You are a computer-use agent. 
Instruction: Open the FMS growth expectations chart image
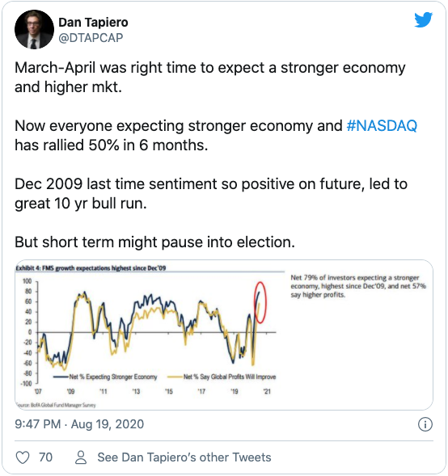pyautogui.click(x=224, y=335)
